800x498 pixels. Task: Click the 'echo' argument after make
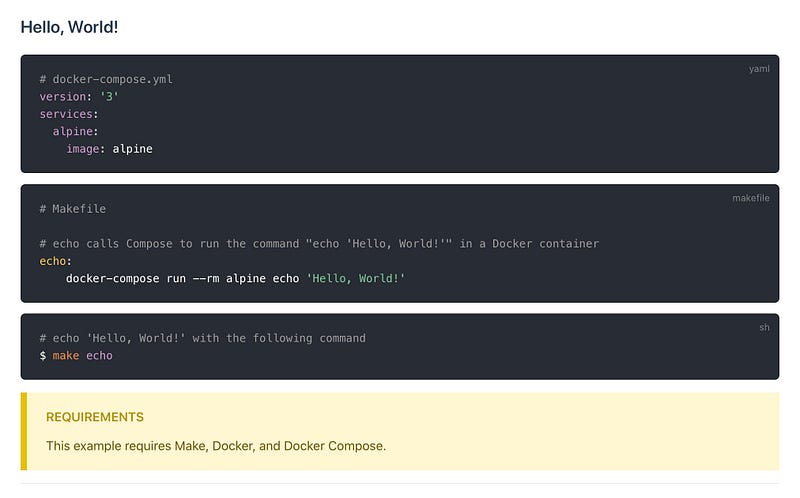pos(99,356)
